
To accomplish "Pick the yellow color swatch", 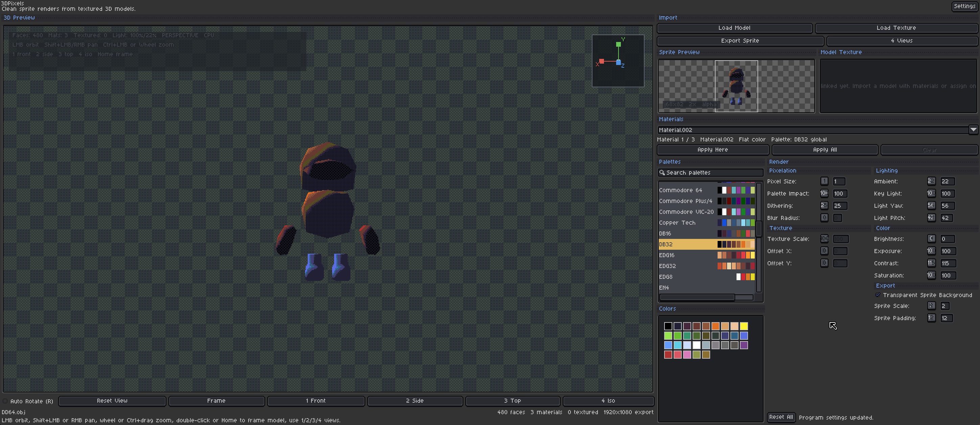I will coord(744,326).
